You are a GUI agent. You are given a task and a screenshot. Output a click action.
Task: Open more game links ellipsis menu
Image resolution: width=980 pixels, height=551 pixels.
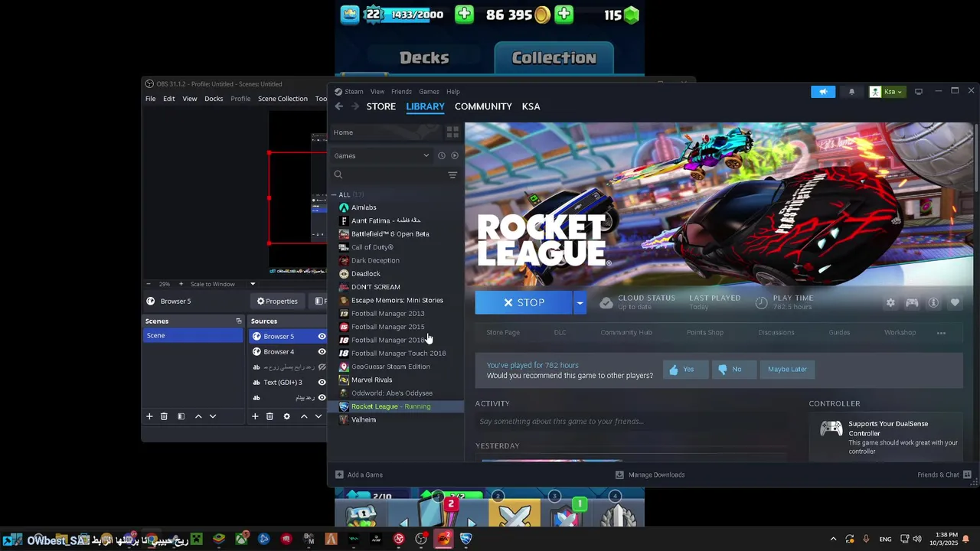[x=941, y=333]
